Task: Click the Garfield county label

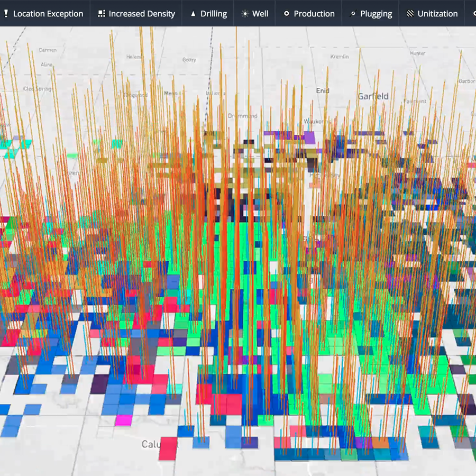Action: [373, 96]
